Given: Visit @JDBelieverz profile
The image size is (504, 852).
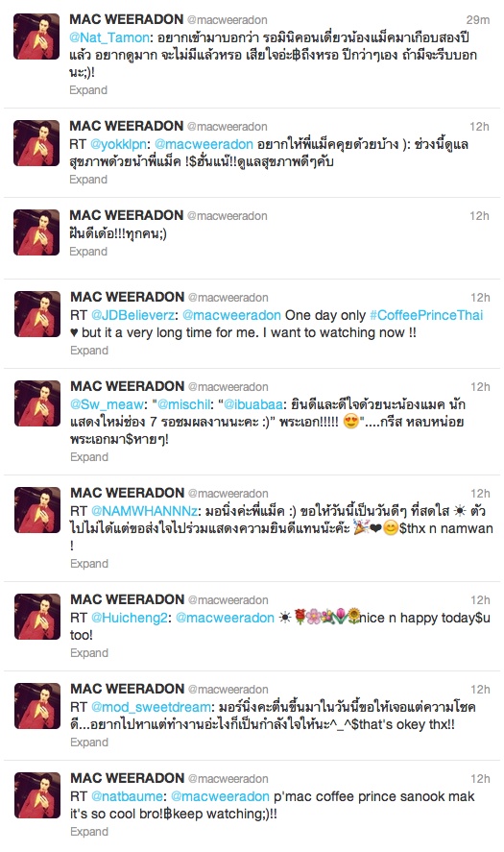Looking at the screenshot, I should point(133,315).
